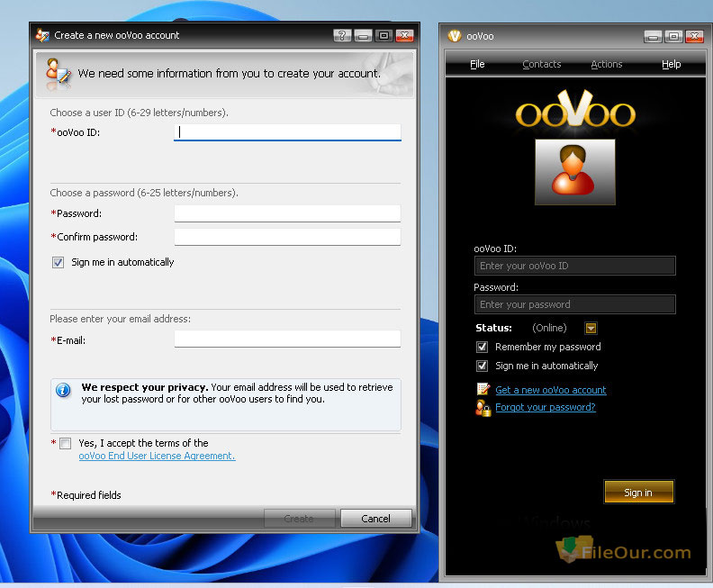This screenshot has width=713, height=588.
Task: Click the Enter your password field
Action: point(574,304)
